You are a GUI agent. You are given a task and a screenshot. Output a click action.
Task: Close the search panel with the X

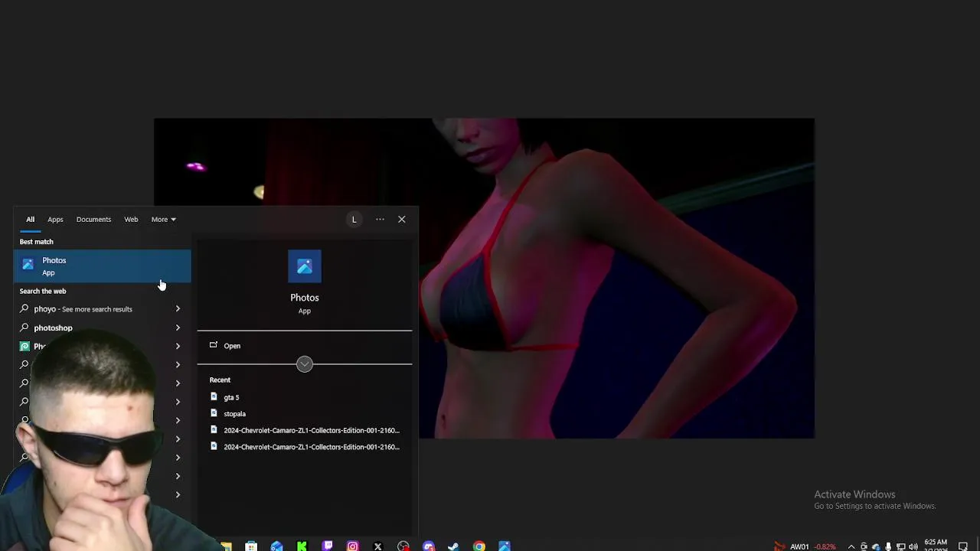tap(401, 220)
